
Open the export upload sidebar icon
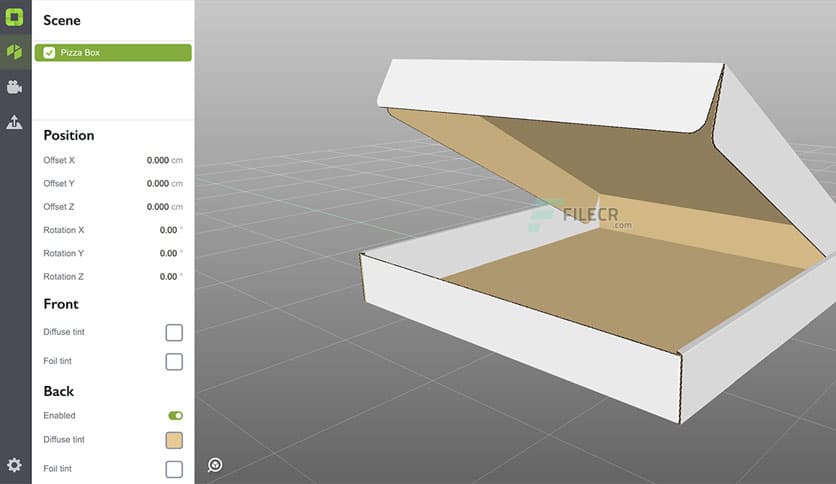coord(14,122)
